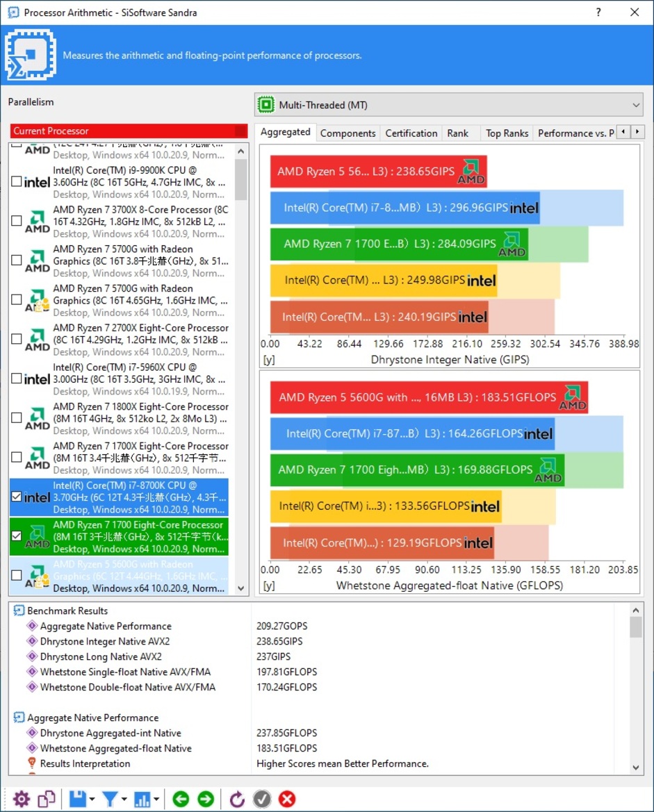The width and height of the screenshot is (654, 812).
Task: Go back with the green left arrow
Action: pos(181,799)
